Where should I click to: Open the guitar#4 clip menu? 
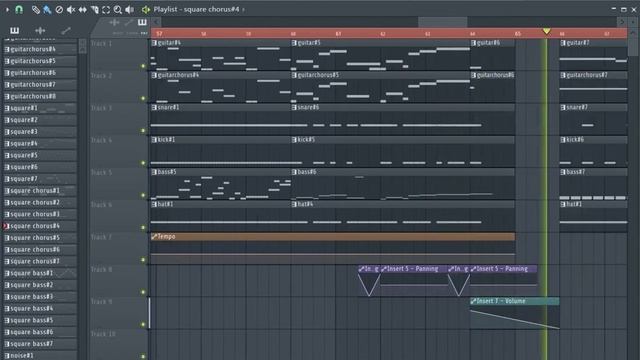154,43
